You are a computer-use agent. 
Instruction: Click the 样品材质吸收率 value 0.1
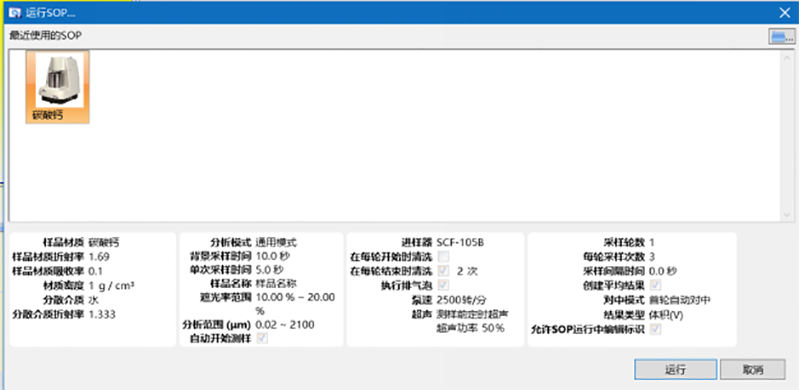[96, 271]
